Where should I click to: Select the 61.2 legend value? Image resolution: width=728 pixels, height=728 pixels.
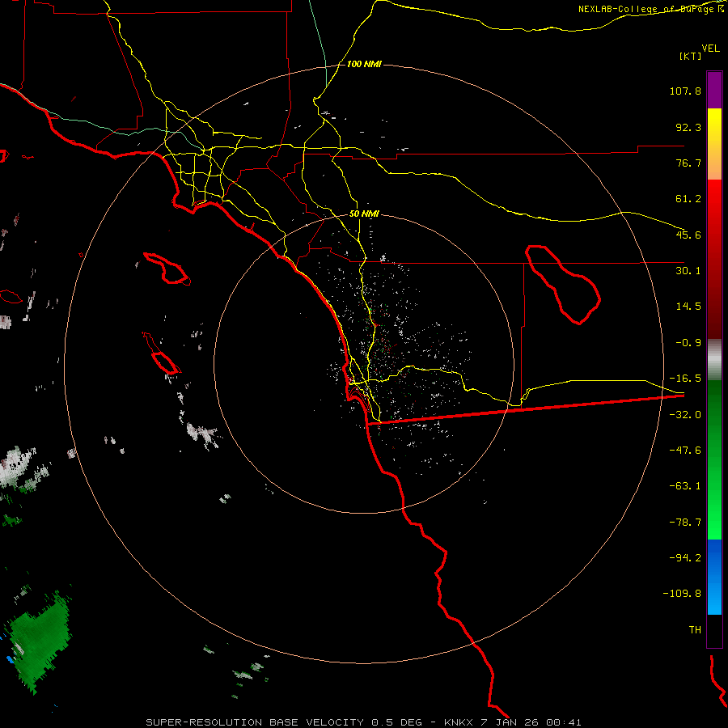688,199
